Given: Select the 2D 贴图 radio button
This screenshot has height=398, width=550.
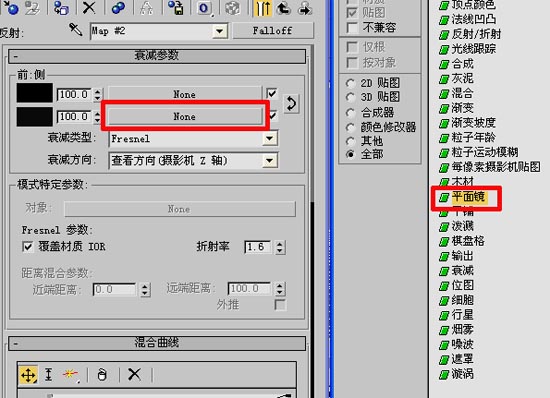Looking at the screenshot, I should tap(350, 83).
